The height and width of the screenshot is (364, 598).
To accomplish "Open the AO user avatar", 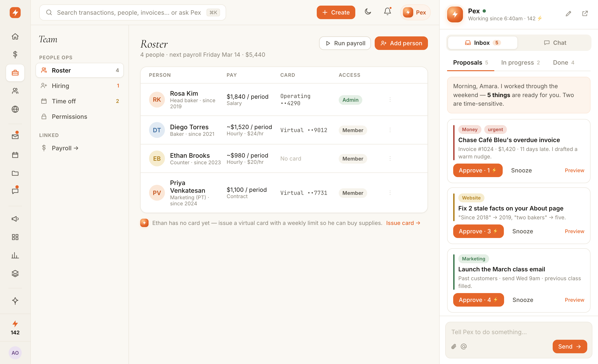I will [x=15, y=353].
